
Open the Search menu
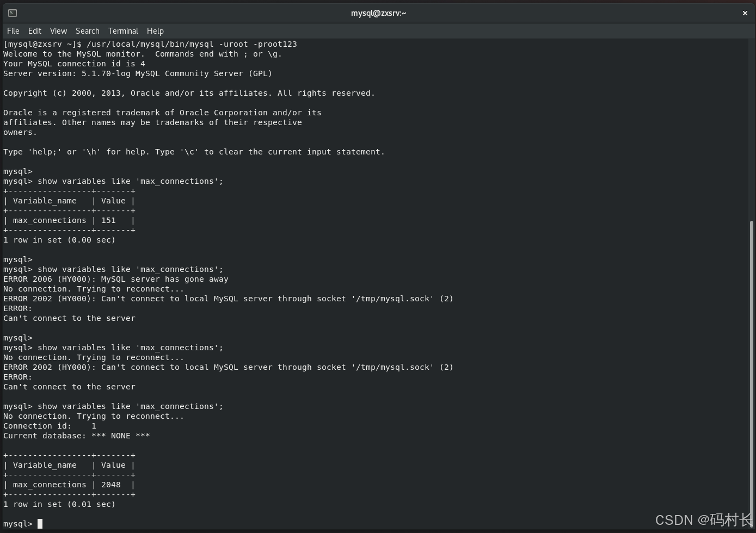coord(87,31)
